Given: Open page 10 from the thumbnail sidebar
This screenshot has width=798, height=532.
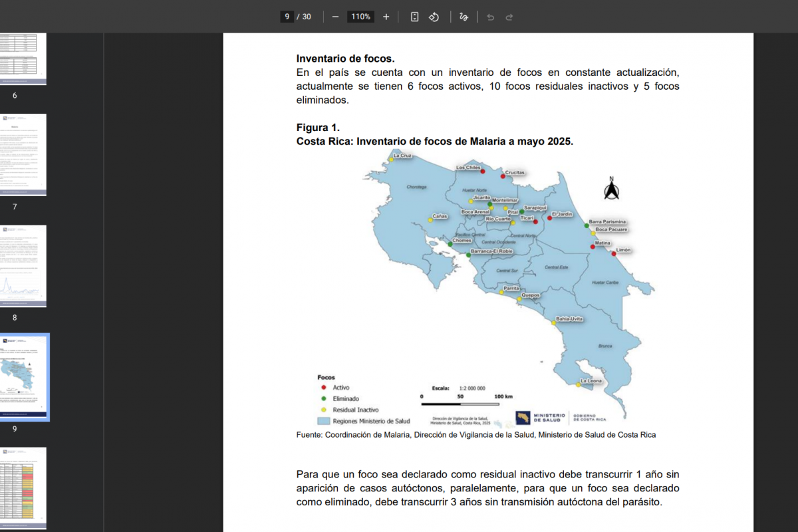Looking at the screenshot, I should pos(23,489).
